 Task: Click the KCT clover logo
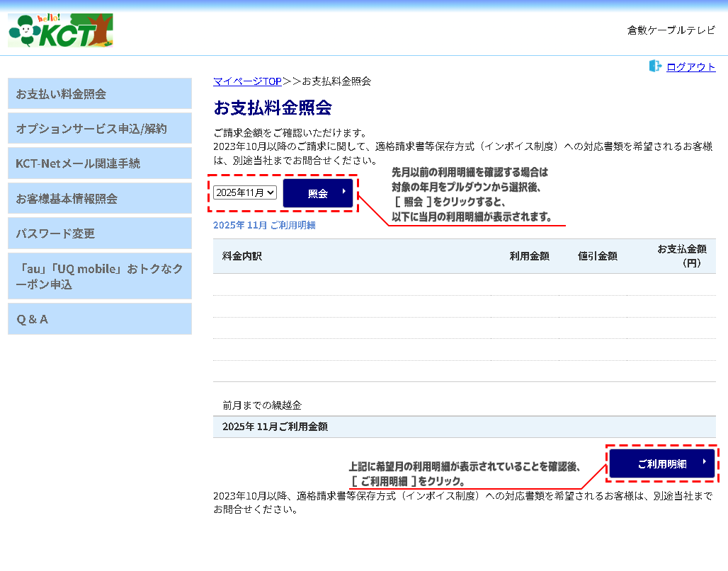(x=60, y=30)
